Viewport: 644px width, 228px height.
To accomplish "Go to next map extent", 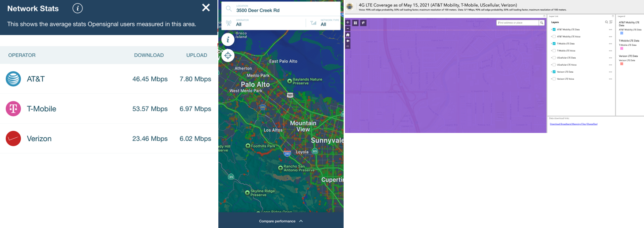I will [x=348, y=46].
